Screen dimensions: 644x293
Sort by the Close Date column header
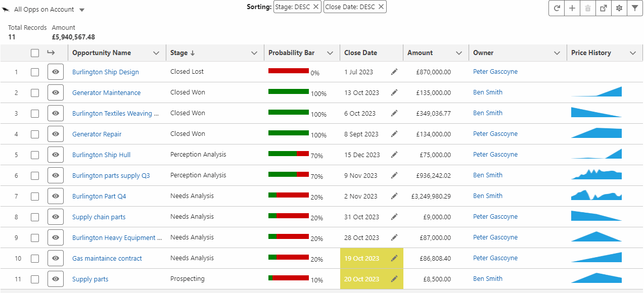[x=361, y=53]
